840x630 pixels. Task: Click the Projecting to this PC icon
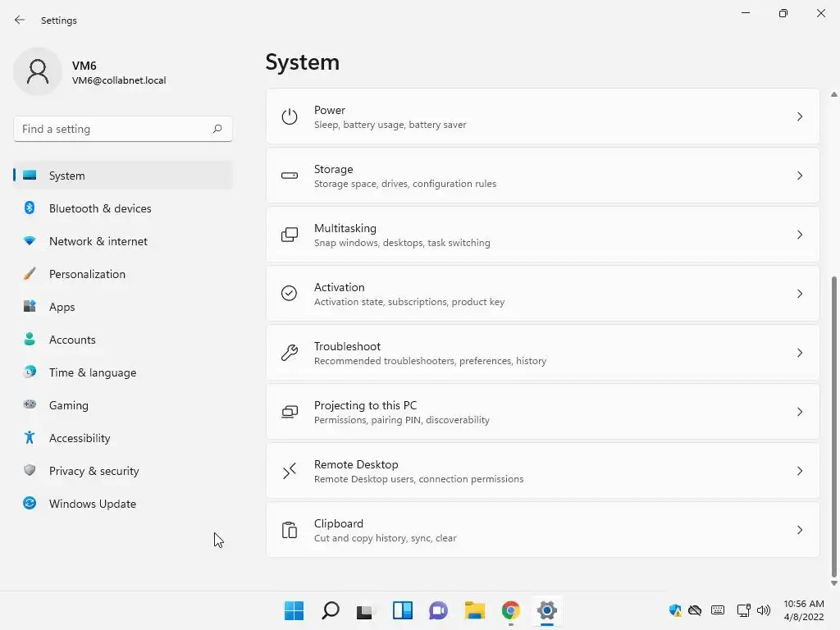click(x=290, y=412)
